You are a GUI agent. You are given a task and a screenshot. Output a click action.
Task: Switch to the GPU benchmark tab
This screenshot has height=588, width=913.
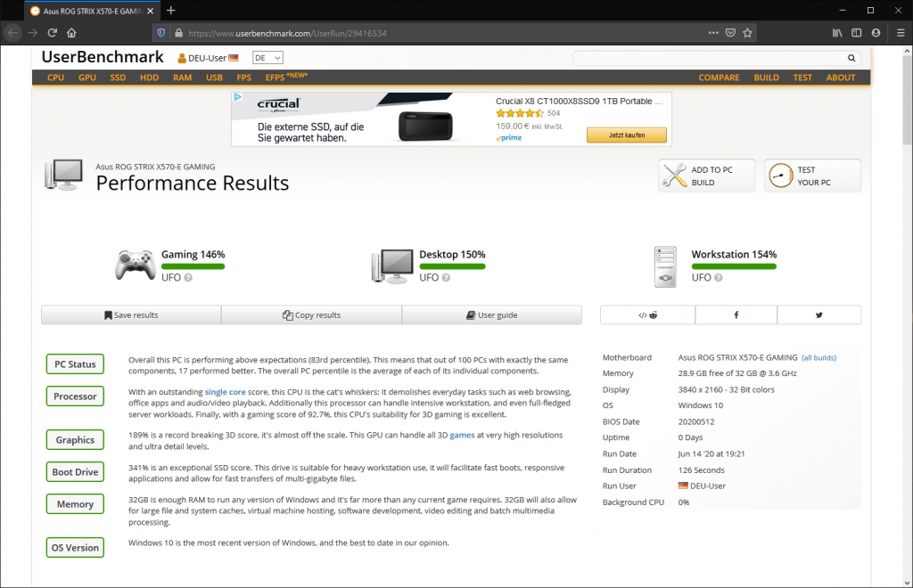[86, 78]
